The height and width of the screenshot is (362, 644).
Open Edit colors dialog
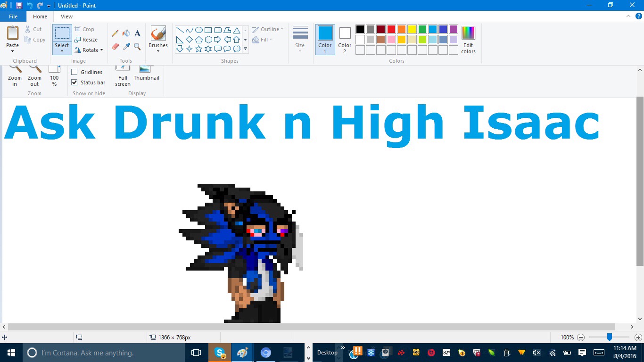point(468,40)
